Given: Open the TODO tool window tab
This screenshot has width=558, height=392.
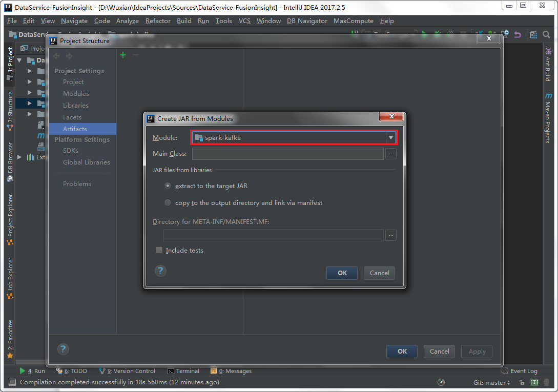Looking at the screenshot, I should [72, 371].
